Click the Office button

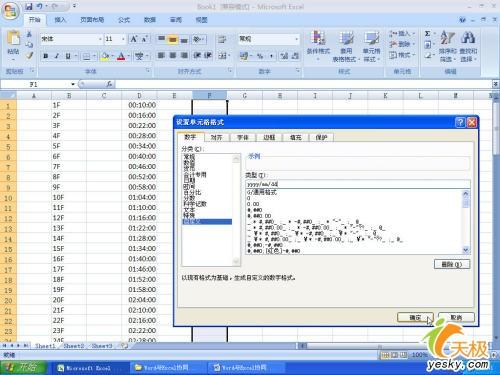(10, 11)
